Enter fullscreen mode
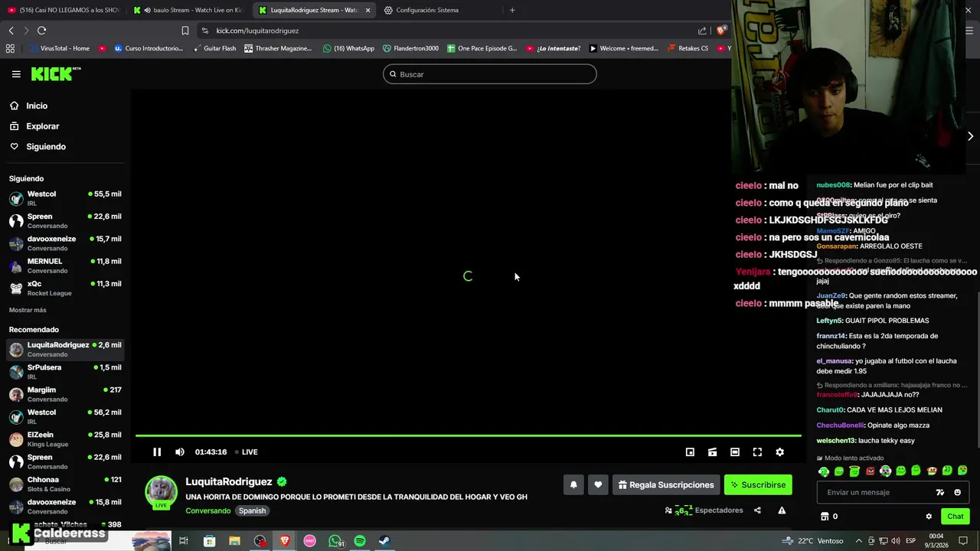 click(x=757, y=452)
